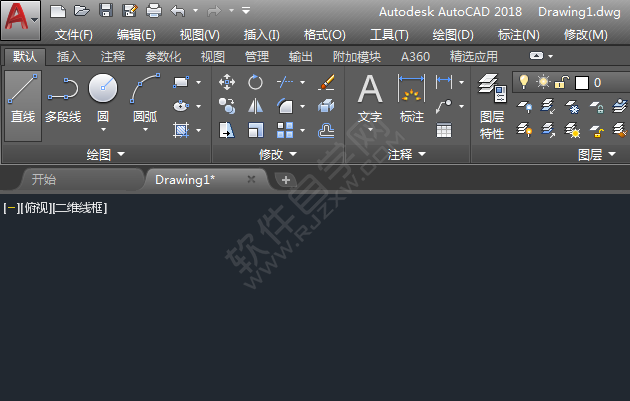This screenshot has height=401, width=630.
Task: Create a new drawing from quick access toolbar
Action: click(x=58, y=11)
